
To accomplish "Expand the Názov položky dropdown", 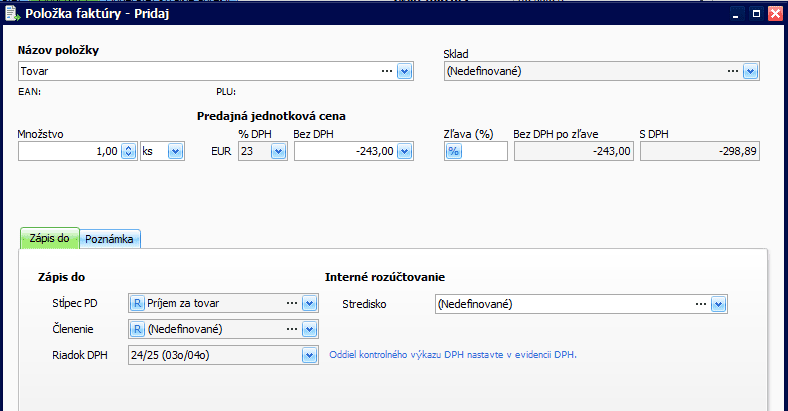I will (405, 71).
